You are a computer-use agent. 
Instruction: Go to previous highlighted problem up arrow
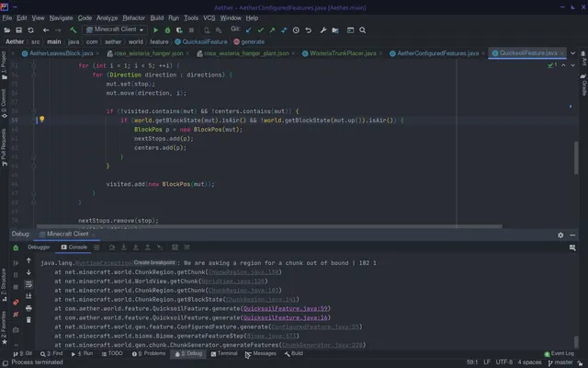coord(563,65)
